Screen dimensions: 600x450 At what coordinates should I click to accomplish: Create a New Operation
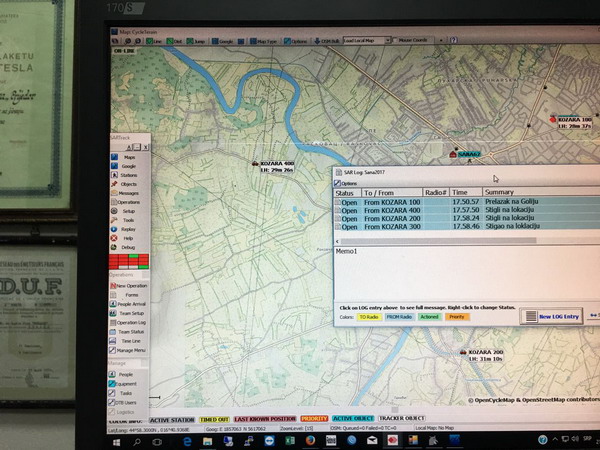129,286
